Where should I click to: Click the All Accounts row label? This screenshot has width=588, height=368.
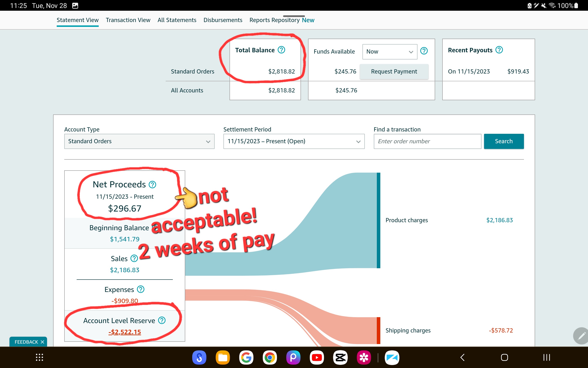point(187,90)
